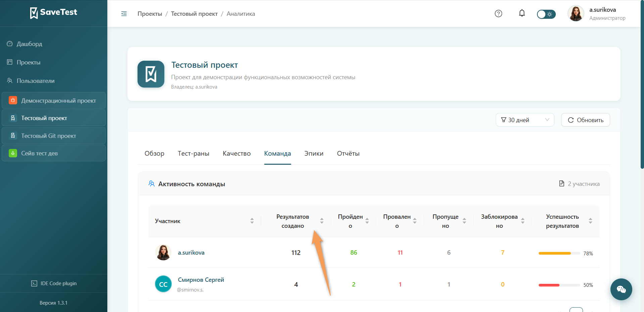Switch to the Обзор tab
This screenshot has height=312, width=644.
click(154, 153)
